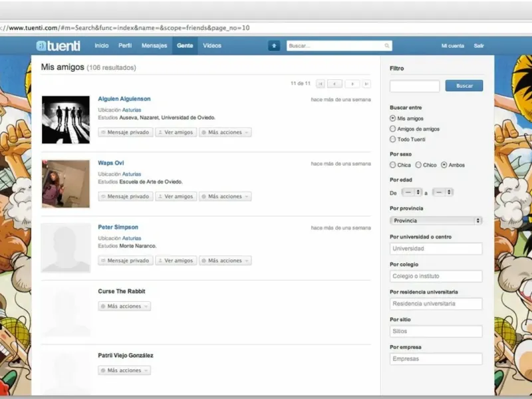Open Mi cuenta link
The height and width of the screenshot is (399, 532).
click(x=453, y=46)
